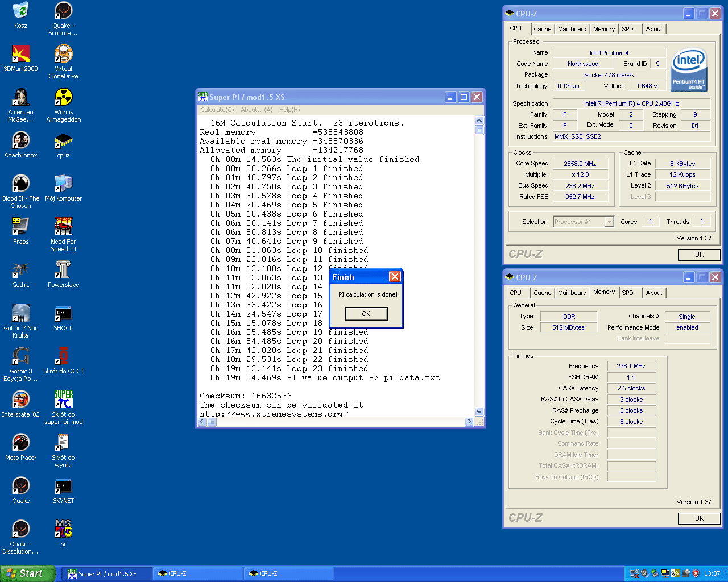Click the Intel Pentium 4 name field
Image resolution: width=728 pixels, height=582 pixels.
coord(609,53)
